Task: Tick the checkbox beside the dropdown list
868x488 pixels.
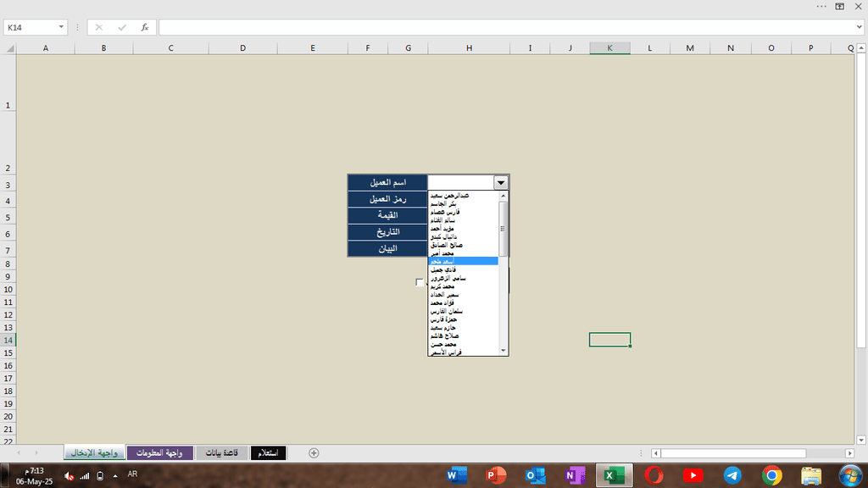Action: pyautogui.click(x=419, y=282)
